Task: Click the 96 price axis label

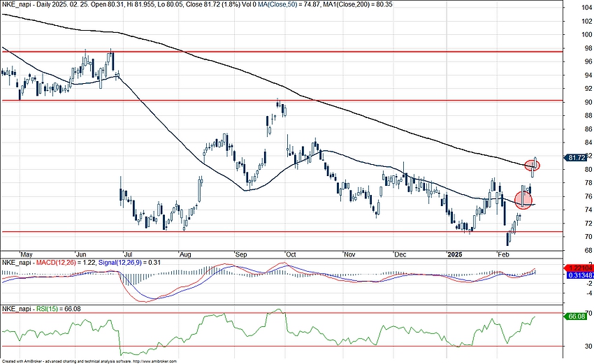Action: pos(588,61)
